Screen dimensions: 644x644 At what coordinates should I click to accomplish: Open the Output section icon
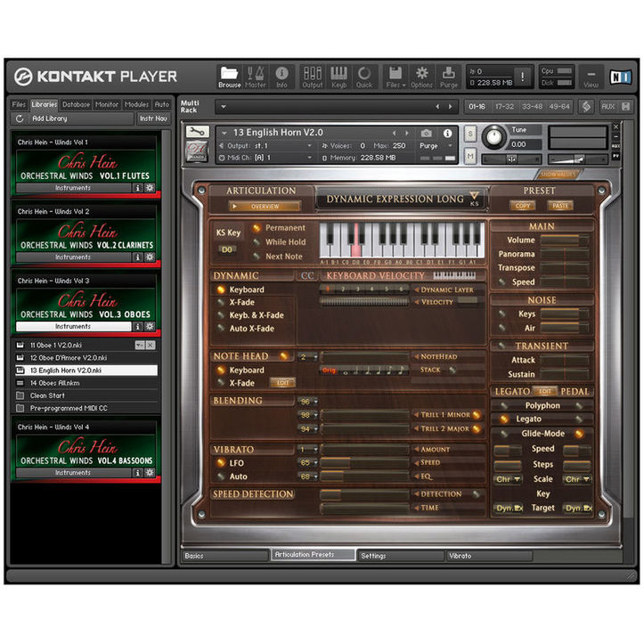[313, 77]
